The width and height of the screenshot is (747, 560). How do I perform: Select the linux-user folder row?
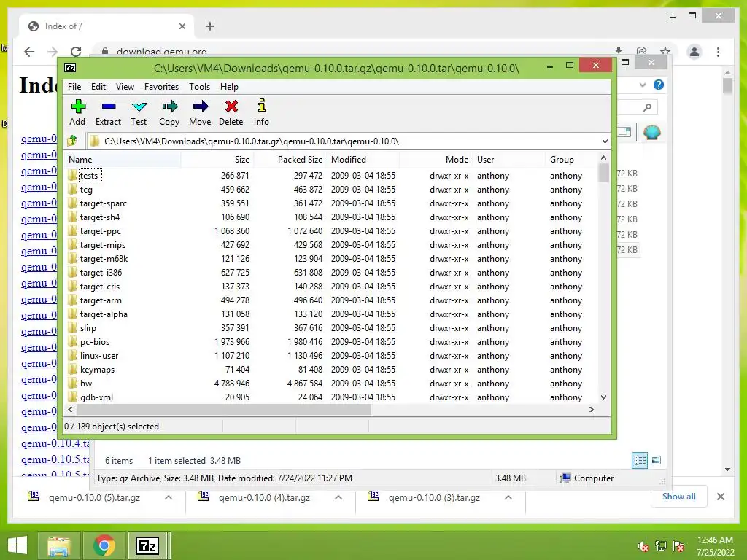pyautogui.click(x=330, y=356)
